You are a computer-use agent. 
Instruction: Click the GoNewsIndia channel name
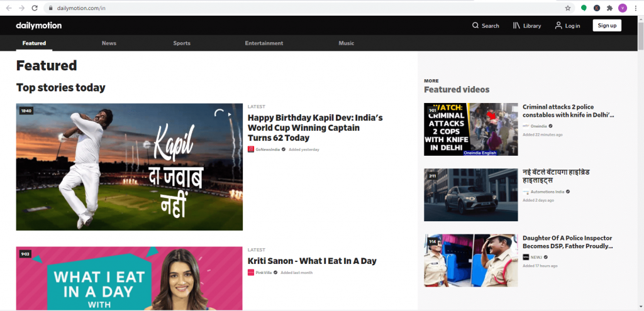267,150
